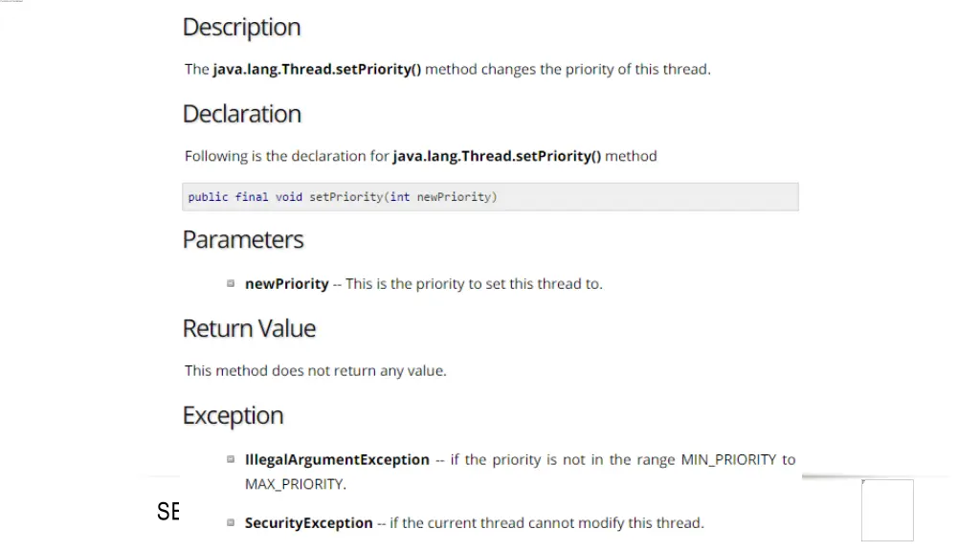Viewport: 980px width, 551px height.
Task: Click the bold newPriority parameter name
Action: coord(287,283)
